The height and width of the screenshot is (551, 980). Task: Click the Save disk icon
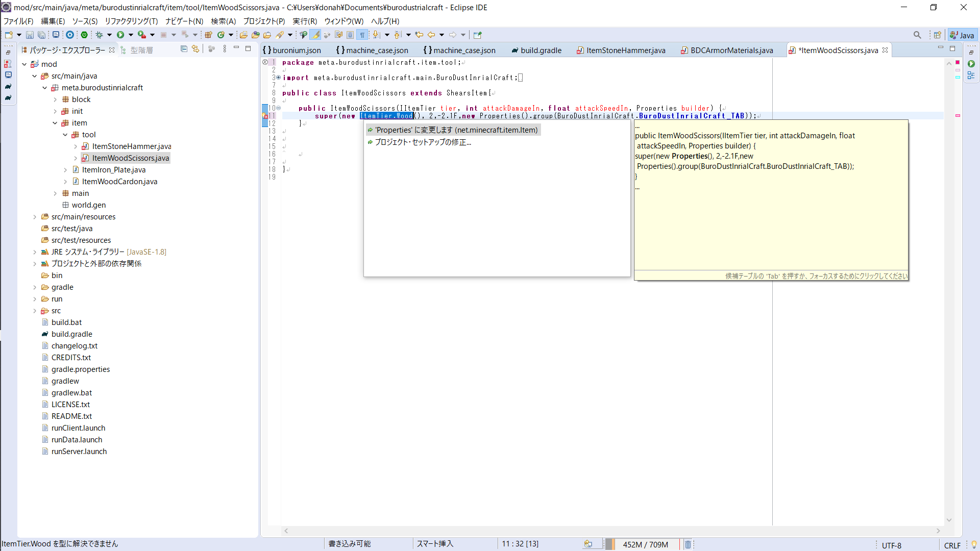point(30,35)
